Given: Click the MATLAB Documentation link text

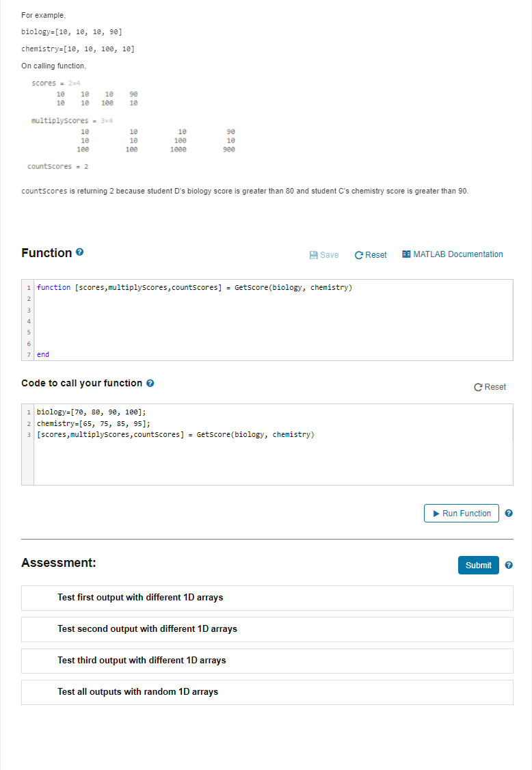Looking at the screenshot, I should tap(458, 254).
